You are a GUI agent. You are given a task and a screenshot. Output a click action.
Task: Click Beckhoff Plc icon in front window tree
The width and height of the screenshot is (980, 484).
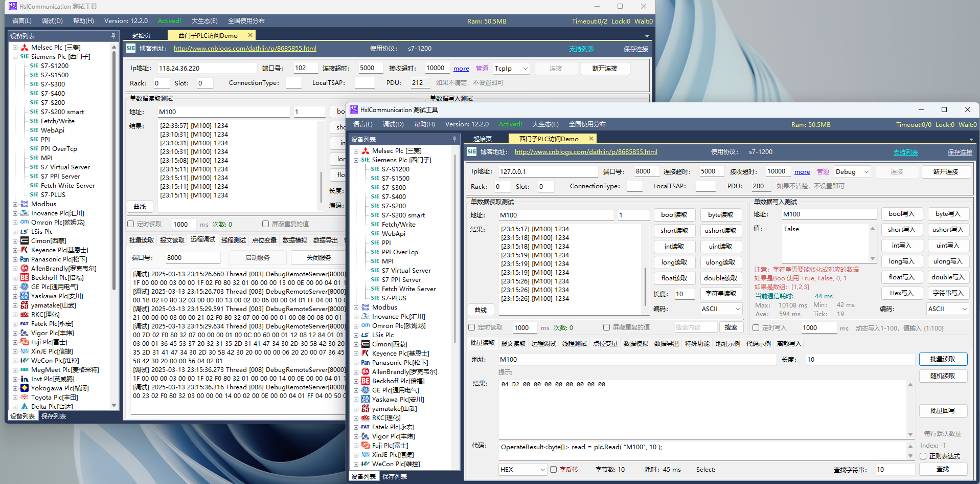click(x=366, y=381)
